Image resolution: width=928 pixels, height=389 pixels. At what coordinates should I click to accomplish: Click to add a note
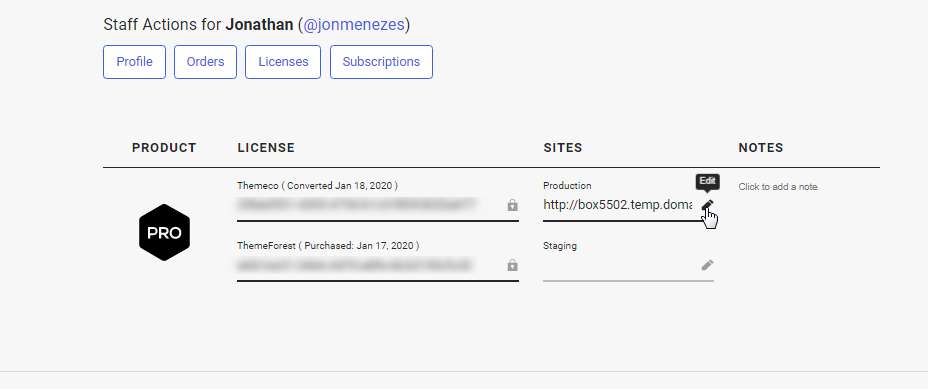coord(778,187)
